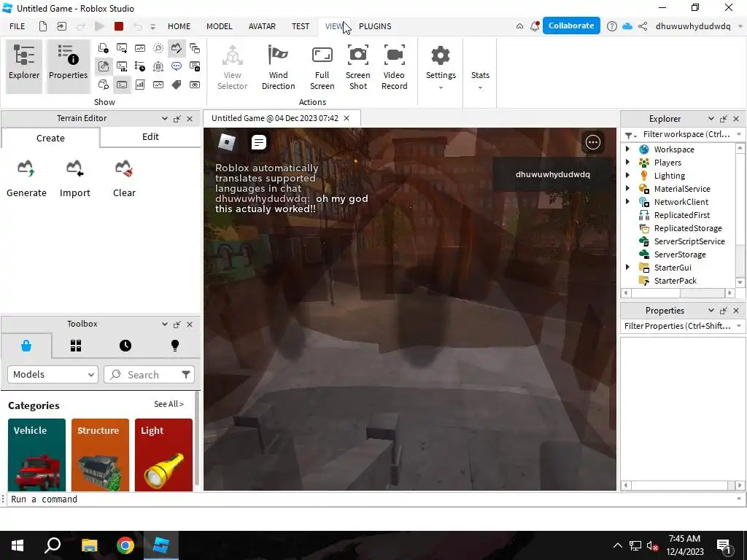Open the Output window icon with arrow
The height and width of the screenshot is (560, 747).
[x=122, y=48]
